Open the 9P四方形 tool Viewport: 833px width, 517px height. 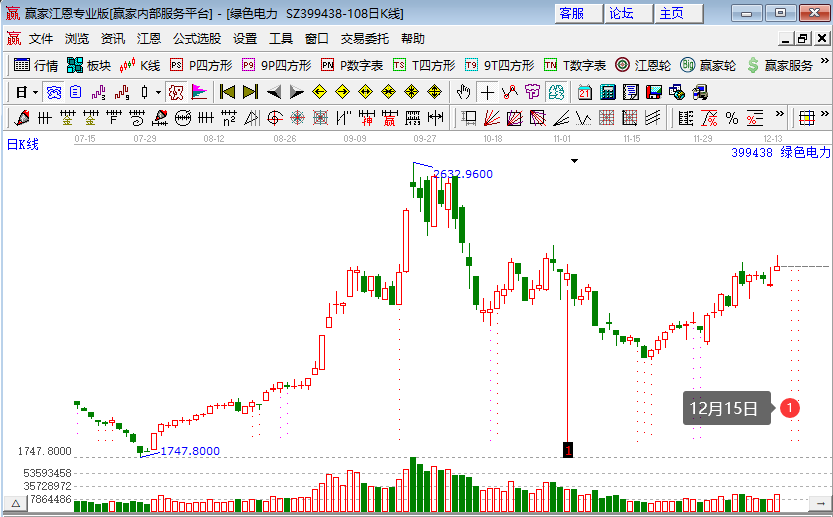coord(276,65)
